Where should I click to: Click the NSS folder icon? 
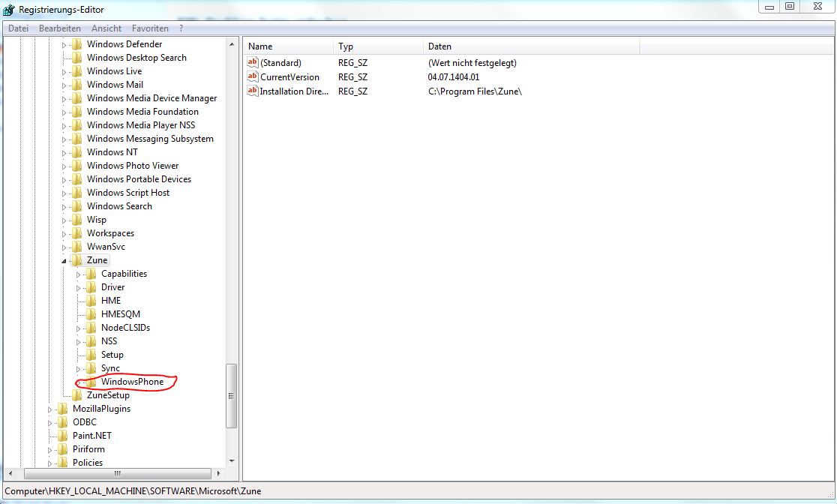(x=91, y=341)
